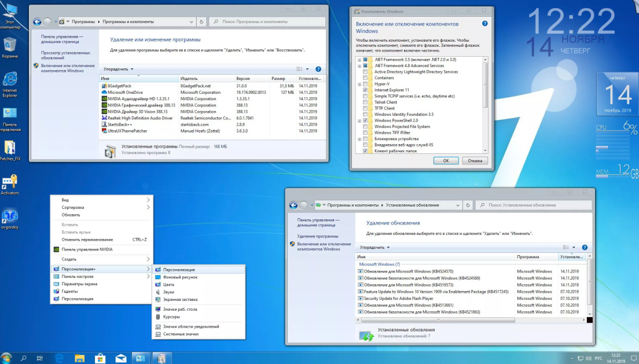
Task: Expand the Блокировка устройства node
Action: point(359,139)
